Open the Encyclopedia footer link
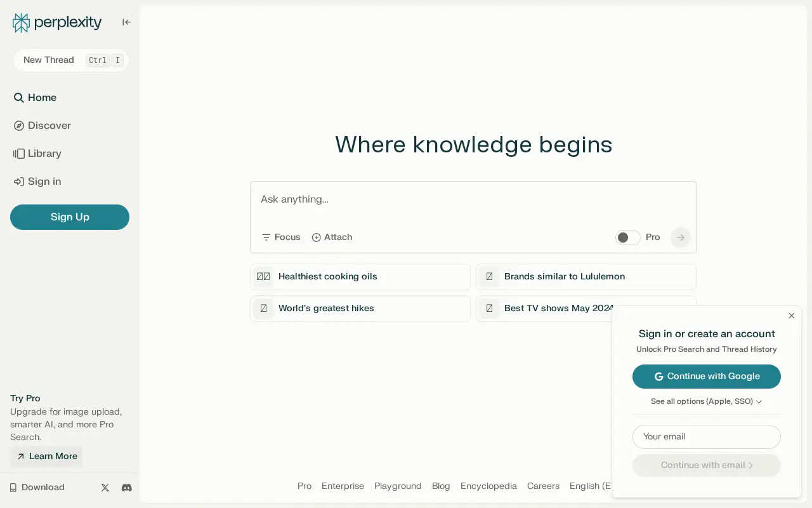The width and height of the screenshot is (812, 508). (x=488, y=486)
